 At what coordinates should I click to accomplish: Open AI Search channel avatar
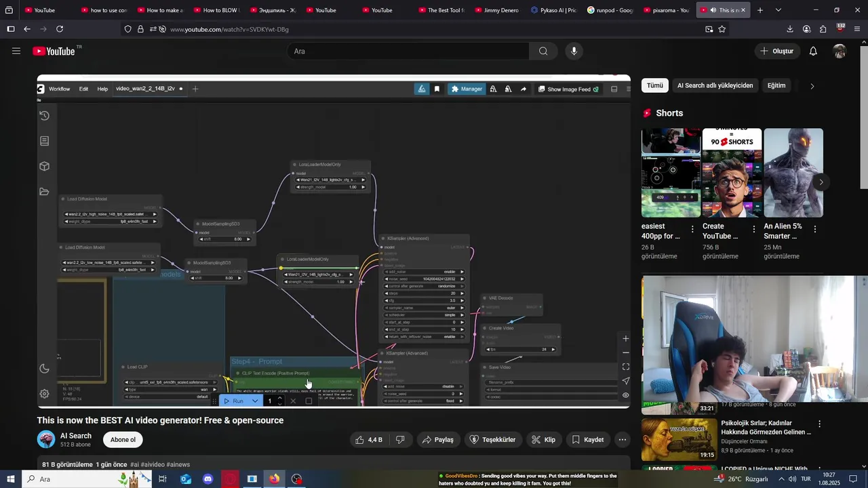46,439
